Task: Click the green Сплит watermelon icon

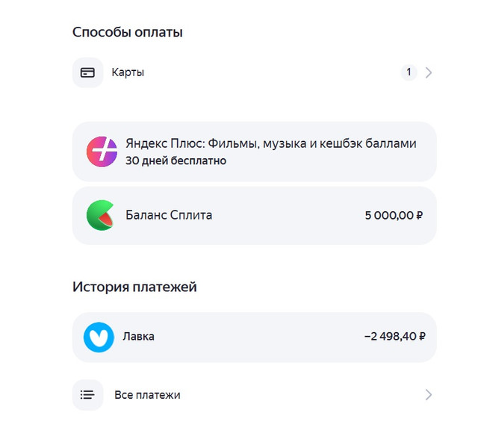Action: (x=101, y=215)
